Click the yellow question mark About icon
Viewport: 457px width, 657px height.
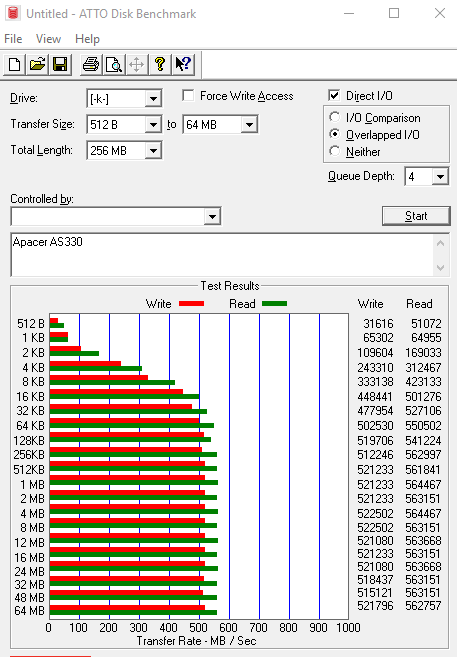point(160,65)
